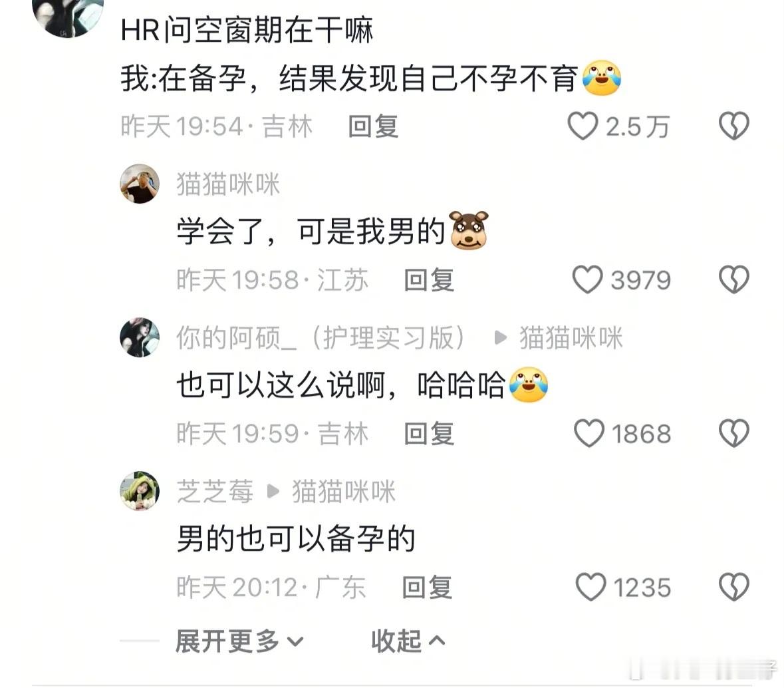Reply to 芝芝莓's comment from 广东
Image resolution: width=784 pixels, height=688 pixels.
point(427,587)
